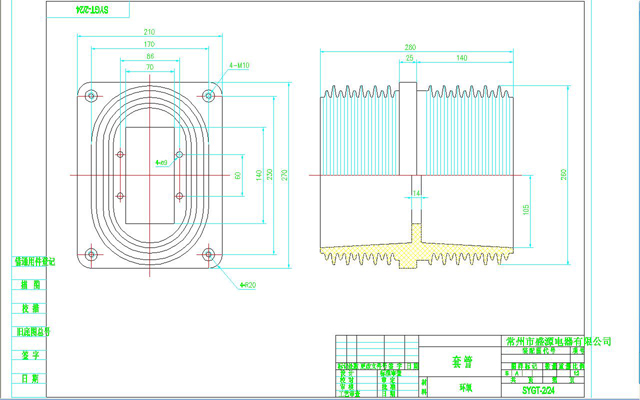Select the Φ-R20 corner radius label

pyautogui.click(x=246, y=284)
